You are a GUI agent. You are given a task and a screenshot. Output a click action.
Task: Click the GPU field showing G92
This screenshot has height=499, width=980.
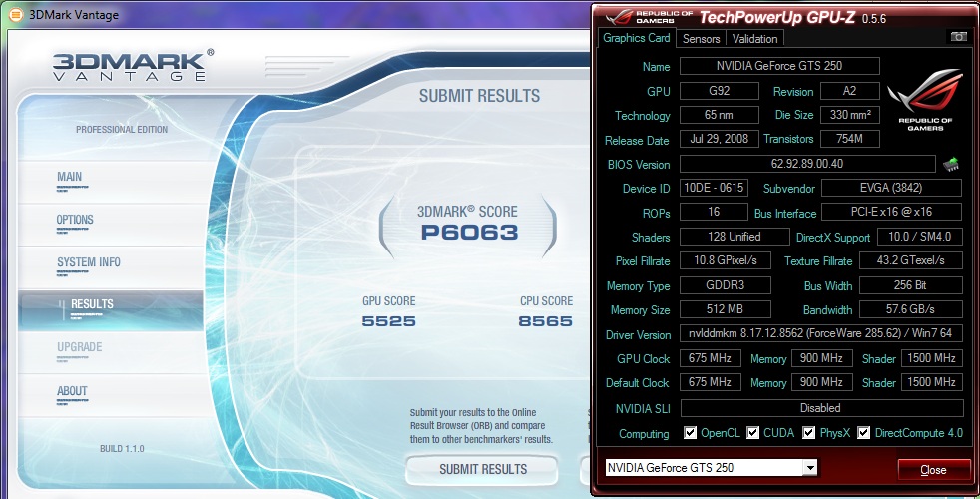pyautogui.click(x=719, y=91)
